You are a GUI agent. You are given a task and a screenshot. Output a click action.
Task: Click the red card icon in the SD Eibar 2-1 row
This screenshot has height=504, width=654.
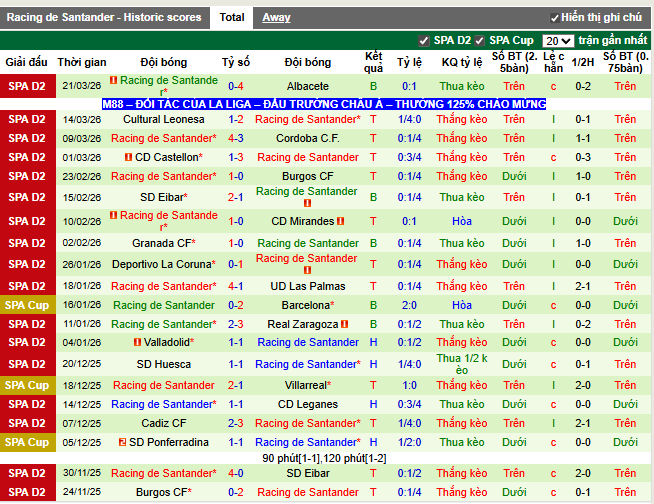307,203
